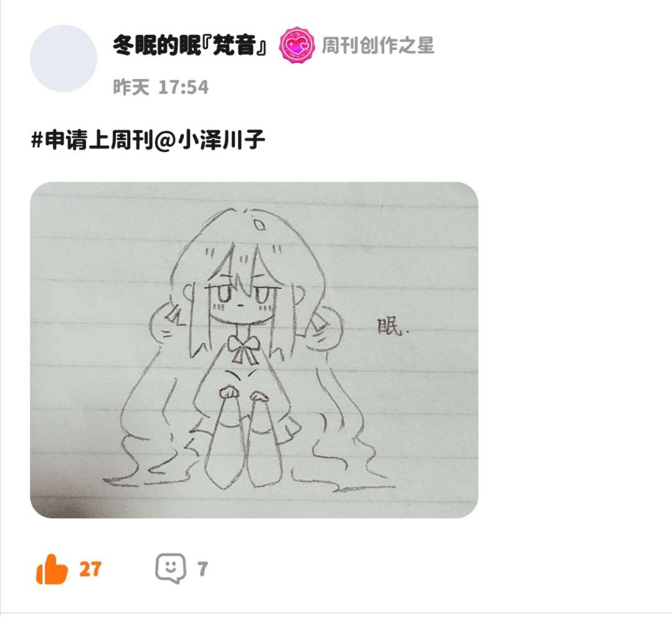Viewport: 672px width, 617px height.
Task: Open the poster's round profile avatar
Action: [64, 59]
